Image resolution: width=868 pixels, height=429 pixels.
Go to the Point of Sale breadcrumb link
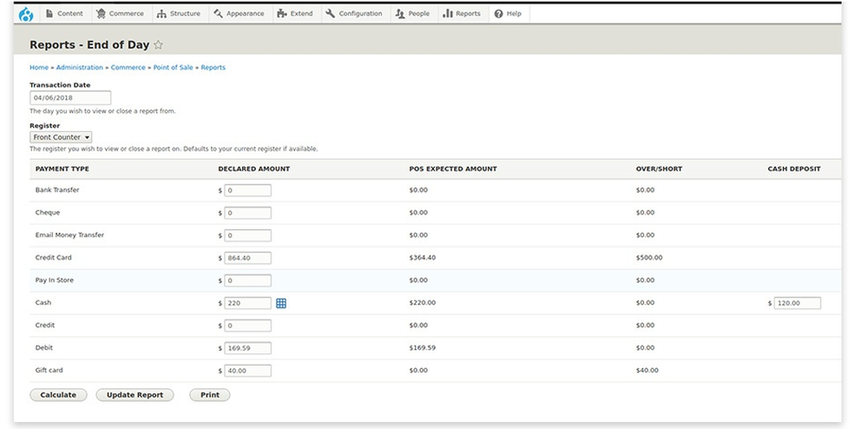tap(174, 68)
